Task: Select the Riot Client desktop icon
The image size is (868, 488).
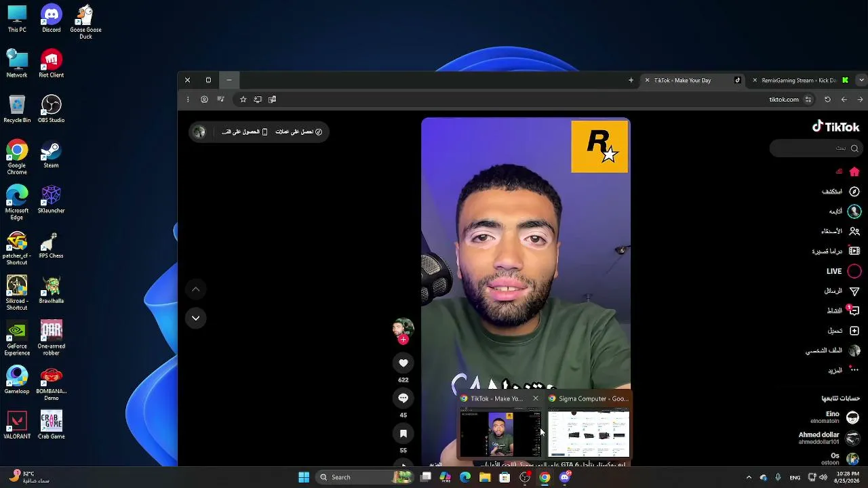Action: tap(51, 64)
